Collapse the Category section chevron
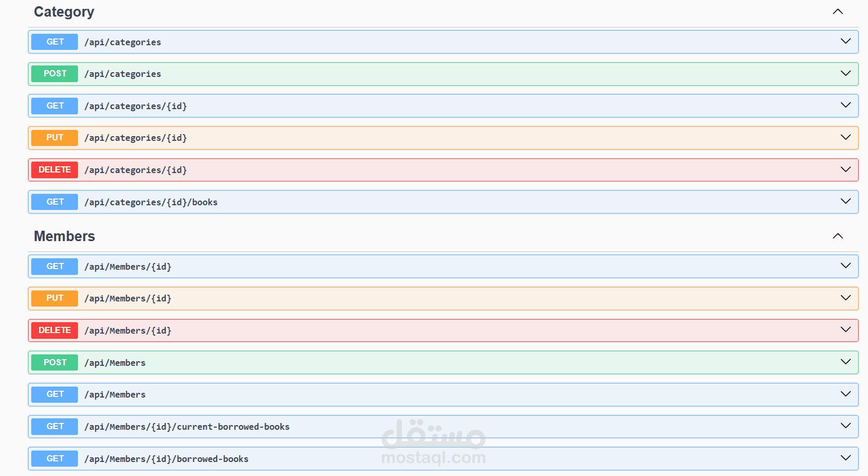The height and width of the screenshot is (476, 868). click(837, 11)
